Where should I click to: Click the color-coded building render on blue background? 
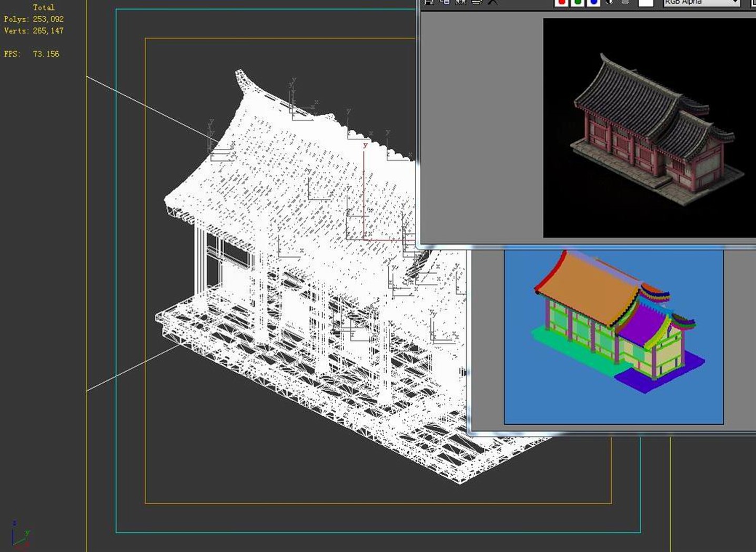click(614, 337)
